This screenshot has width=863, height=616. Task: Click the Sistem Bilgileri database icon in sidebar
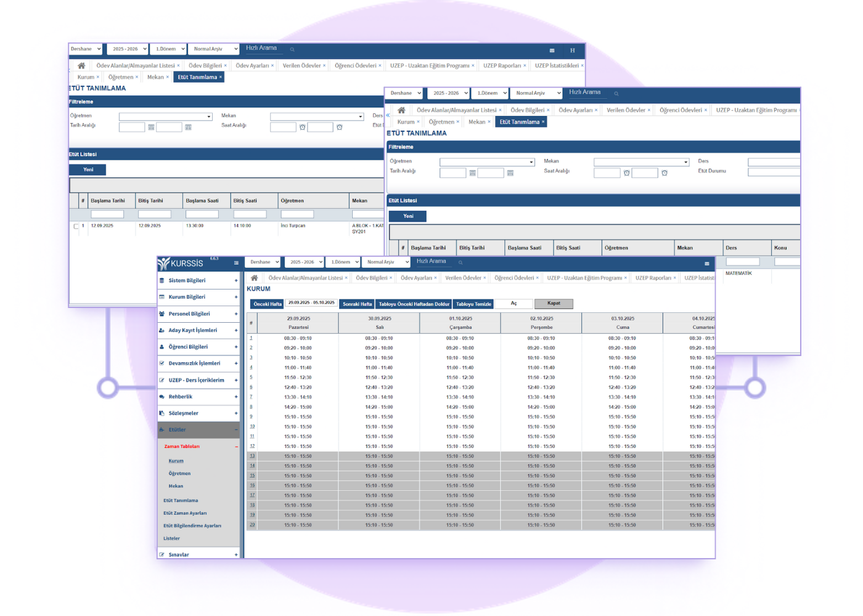coord(162,280)
